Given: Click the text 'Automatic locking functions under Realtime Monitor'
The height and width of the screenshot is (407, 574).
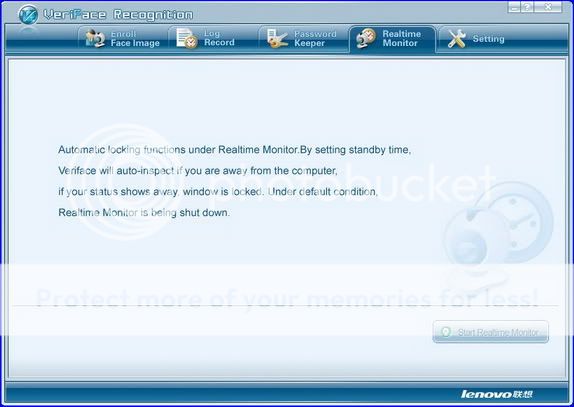Looking at the screenshot, I should point(178,150).
